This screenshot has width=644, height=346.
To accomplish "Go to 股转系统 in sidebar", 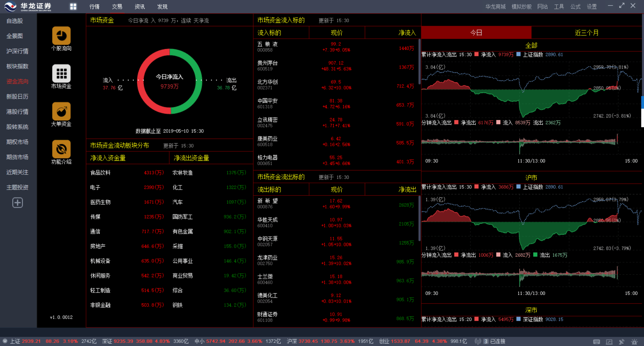I will click(x=17, y=127).
